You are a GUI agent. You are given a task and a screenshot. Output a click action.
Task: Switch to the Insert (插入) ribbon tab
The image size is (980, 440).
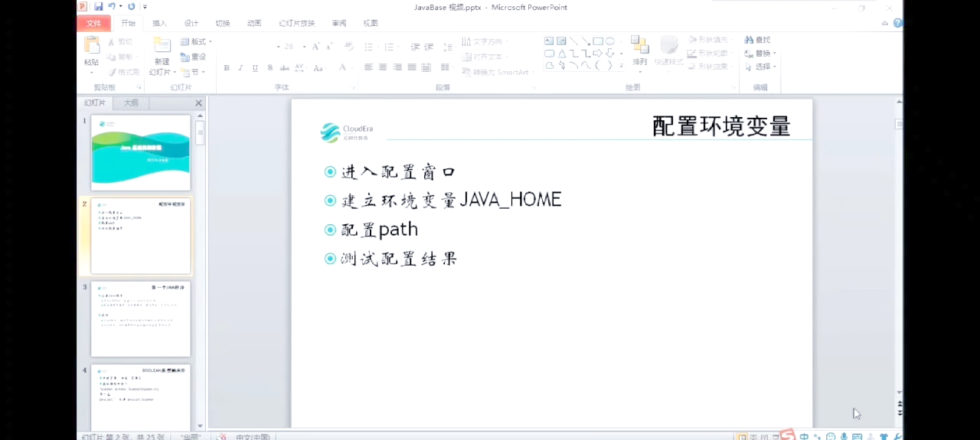coord(159,24)
